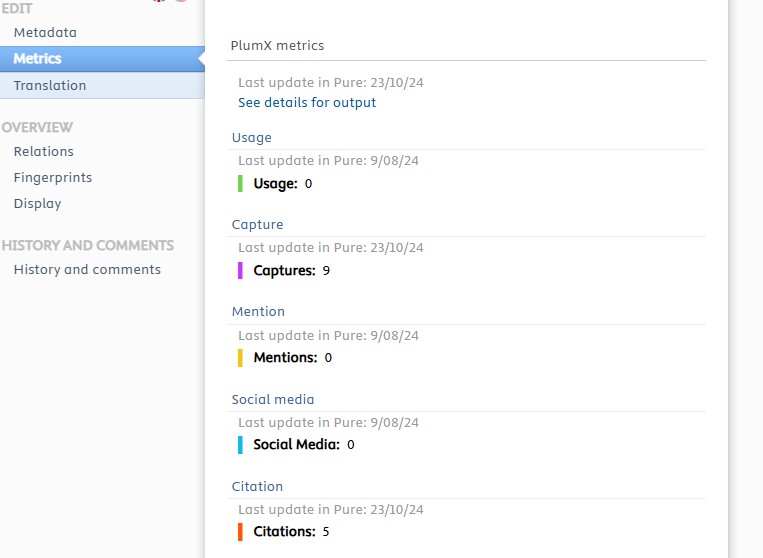Select the Metrics sidebar item
Screen dimensions: 763x558
(x=102, y=59)
